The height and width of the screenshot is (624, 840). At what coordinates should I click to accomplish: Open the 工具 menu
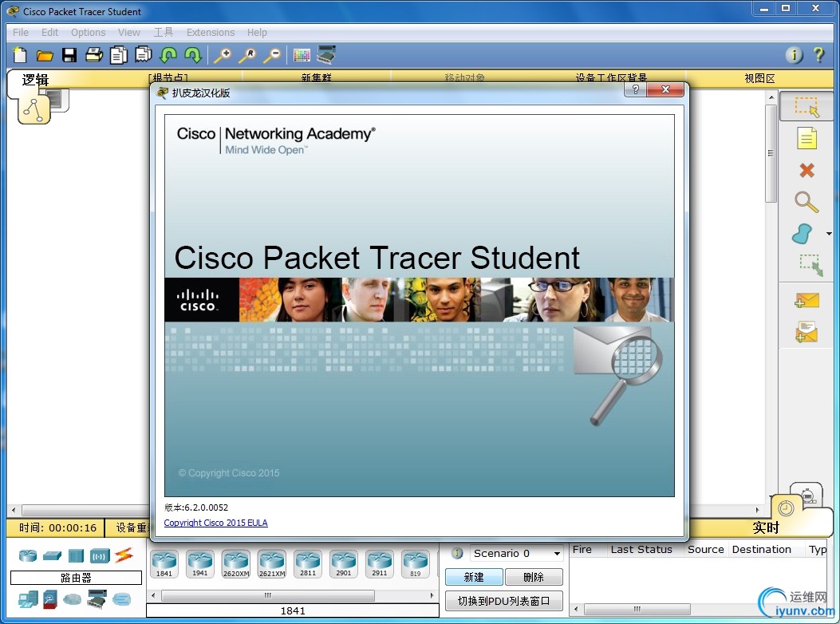(x=164, y=32)
